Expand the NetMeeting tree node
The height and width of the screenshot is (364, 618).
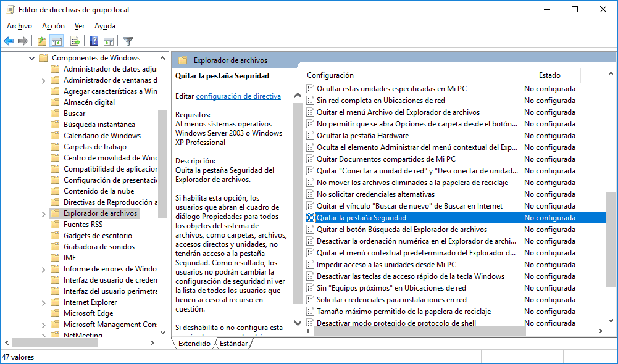(43, 336)
